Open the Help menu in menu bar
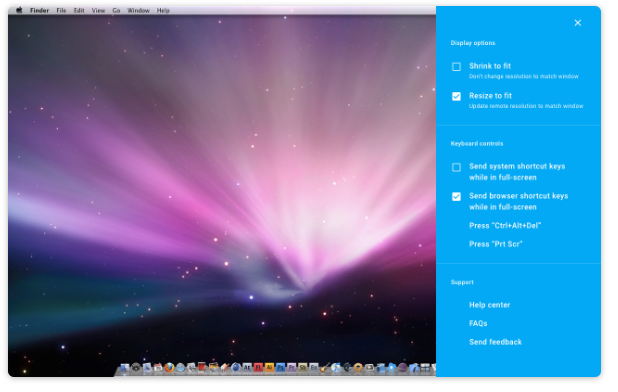618x392 pixels. 163,10
